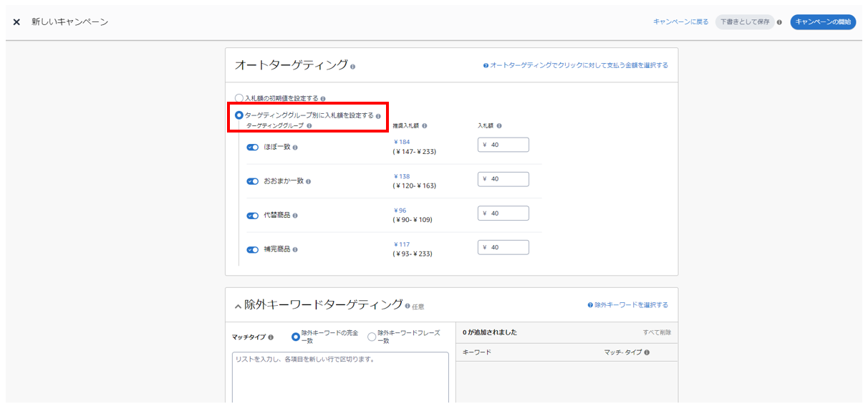This screenshot has width=868, height=409.
Task: Toggle the ほぼ一致 switch
Action: [x=253, y=148]
